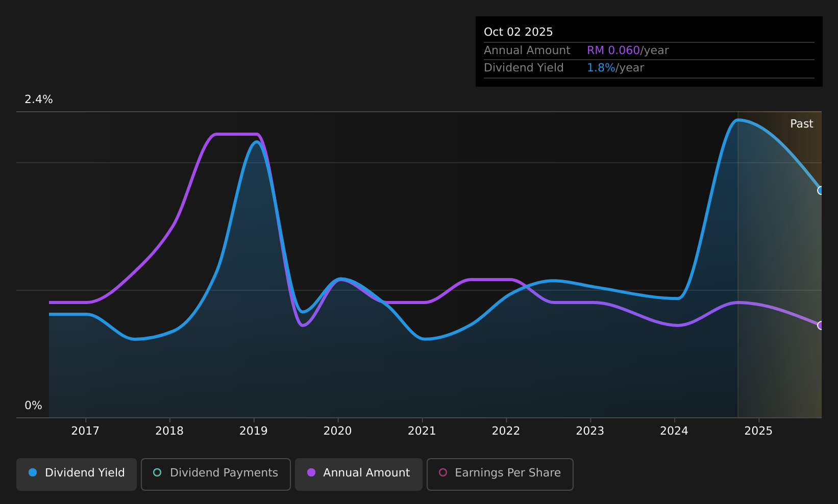The image size is (838, 504).
Task: Click the 2025 x-axis label
Action: point(758,431)
